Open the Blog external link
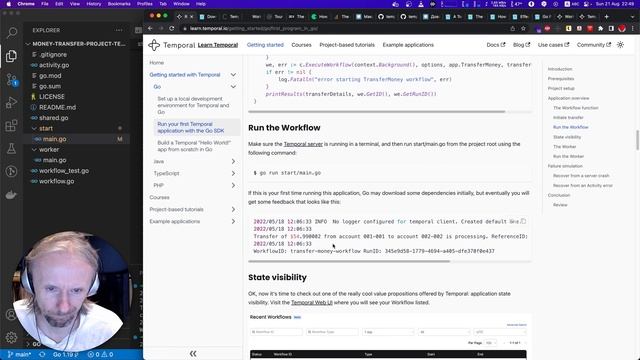 pos(521,45)
